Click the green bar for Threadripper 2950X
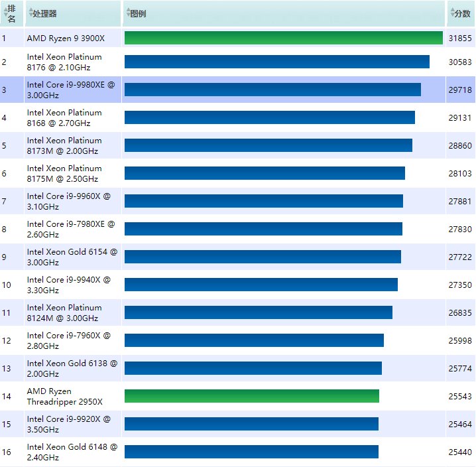The image size is (476, 467). [251, 396]
